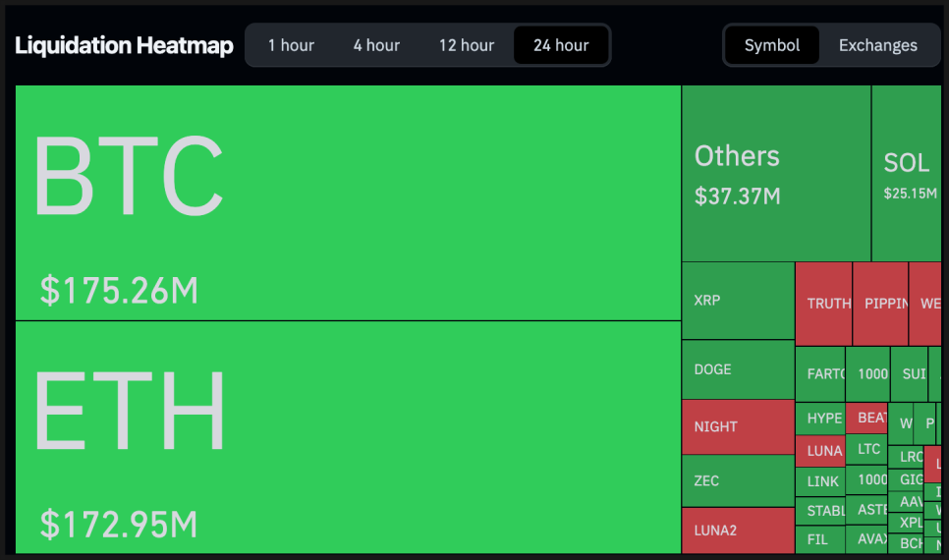Open the ETH $172.95M liquidation tile
949x560 pixels.
(348, 437)
